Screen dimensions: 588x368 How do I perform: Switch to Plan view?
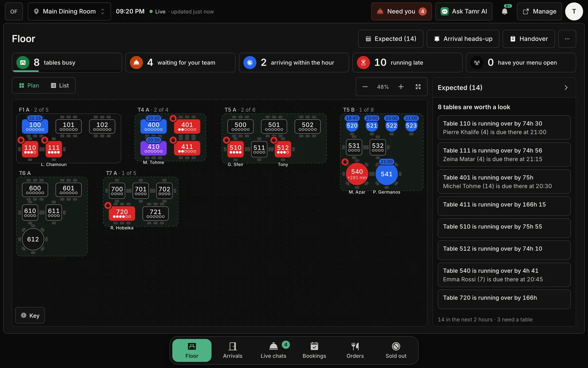click(29, 85)
